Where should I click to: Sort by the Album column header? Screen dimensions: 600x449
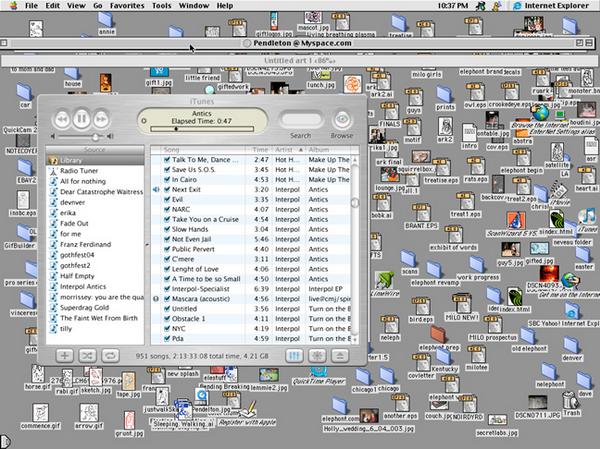(x=328, y=150)
